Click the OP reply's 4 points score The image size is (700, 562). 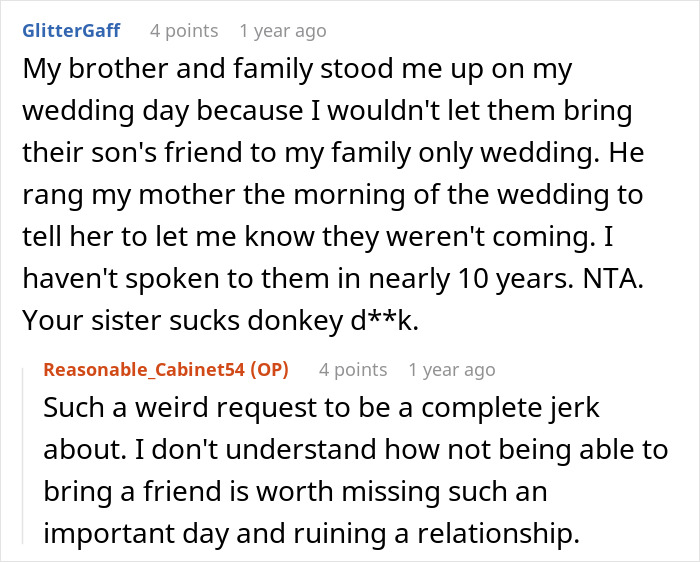[x=352, y=370]
